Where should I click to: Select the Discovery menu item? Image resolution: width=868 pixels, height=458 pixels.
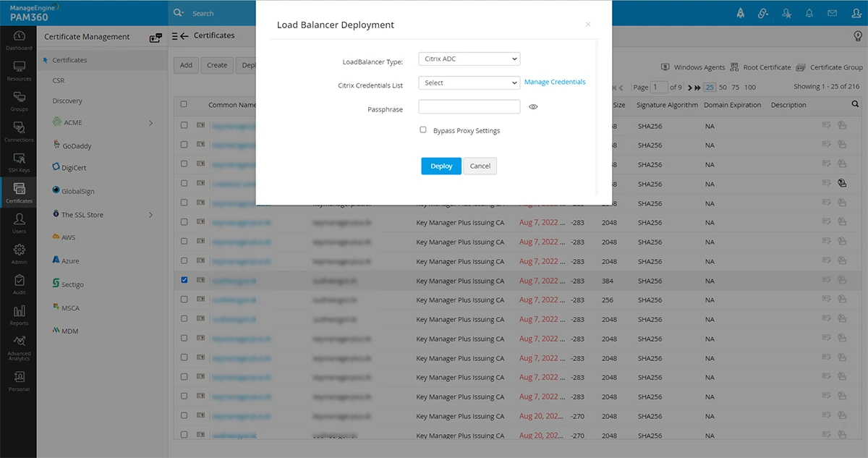coord(67,101)
